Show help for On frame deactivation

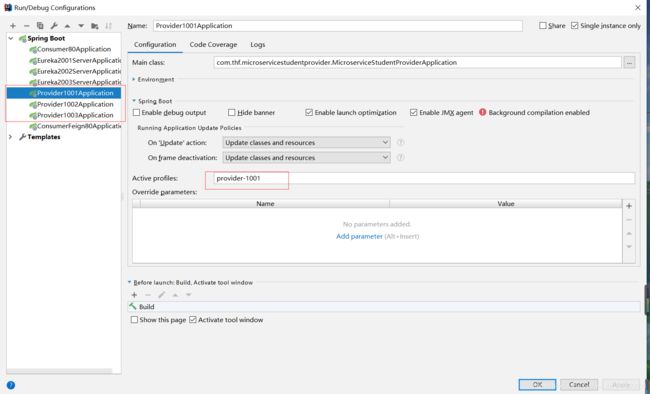click(400, 158)
